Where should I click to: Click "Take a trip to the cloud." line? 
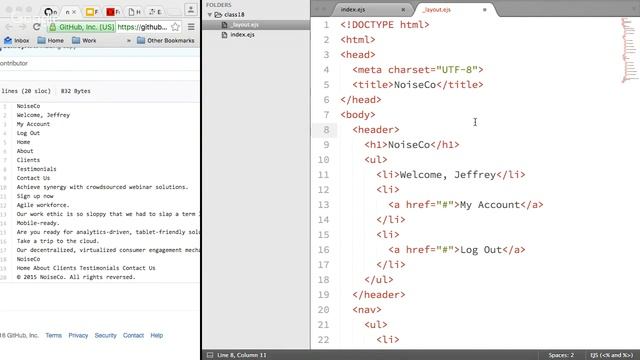click(x=58, y=241)
